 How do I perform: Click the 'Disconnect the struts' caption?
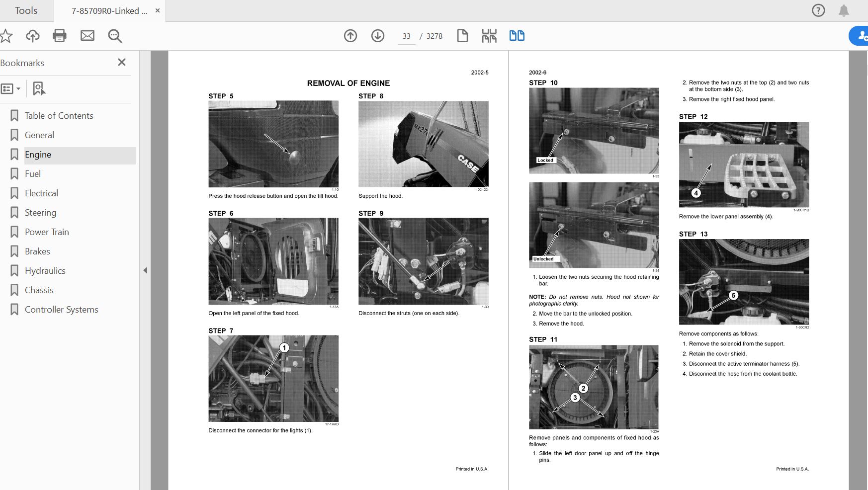point(409,313)
